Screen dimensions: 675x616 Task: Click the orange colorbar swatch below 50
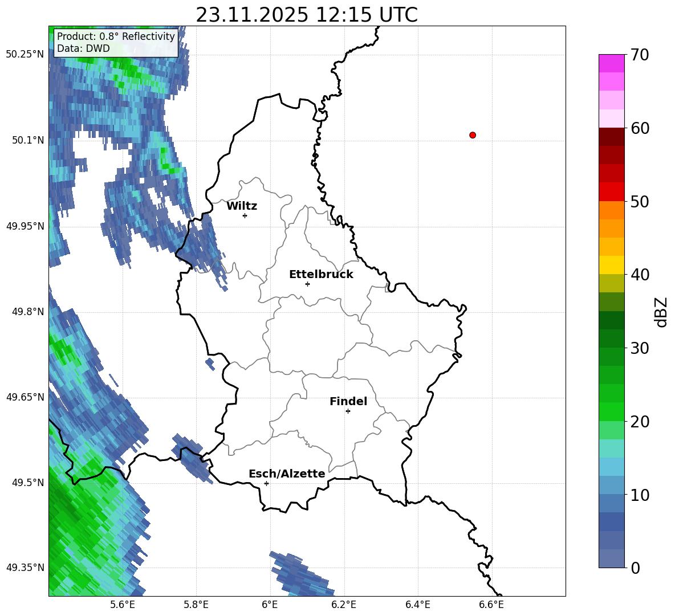611,210
